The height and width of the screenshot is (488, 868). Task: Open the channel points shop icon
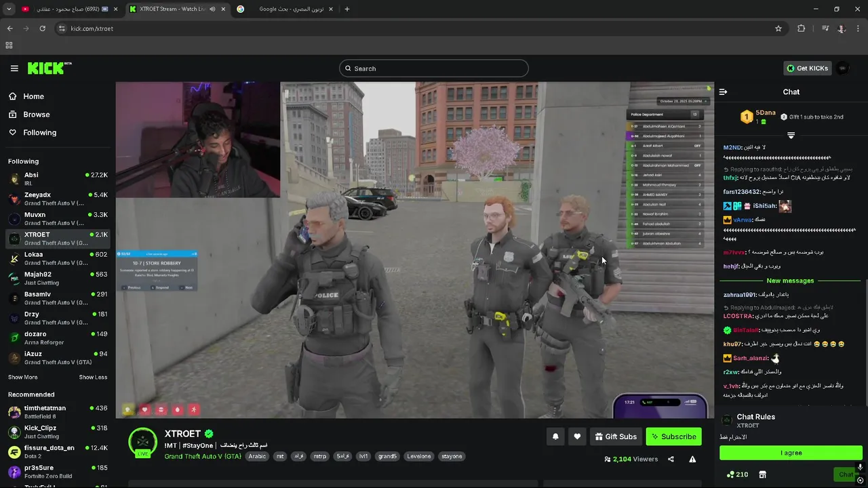pyautogui.click(x=762, y=474)
